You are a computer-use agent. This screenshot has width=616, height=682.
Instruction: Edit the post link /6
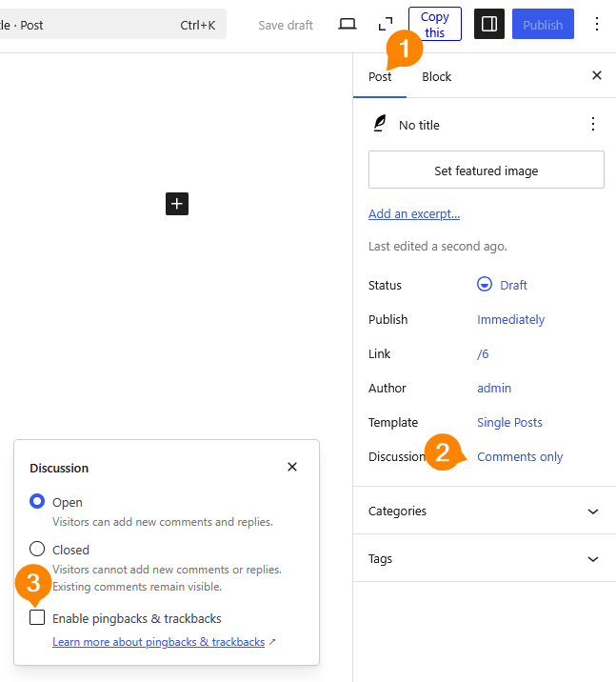483,354
